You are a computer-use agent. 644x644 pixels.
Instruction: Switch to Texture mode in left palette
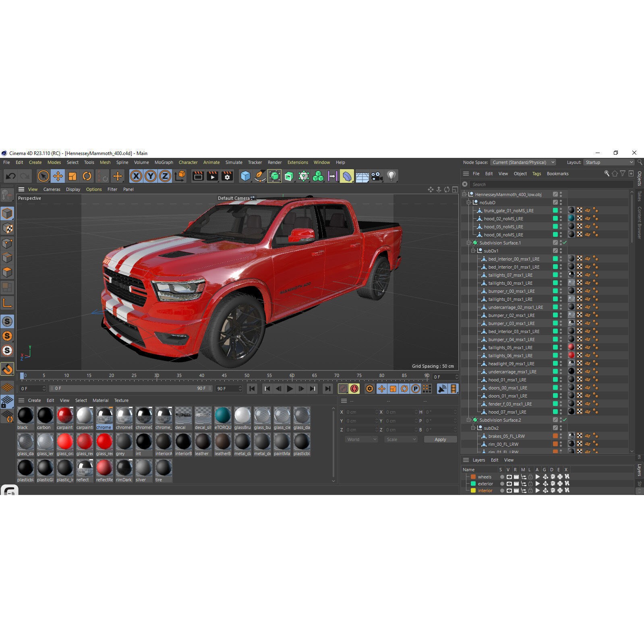(x=7, y=228)
